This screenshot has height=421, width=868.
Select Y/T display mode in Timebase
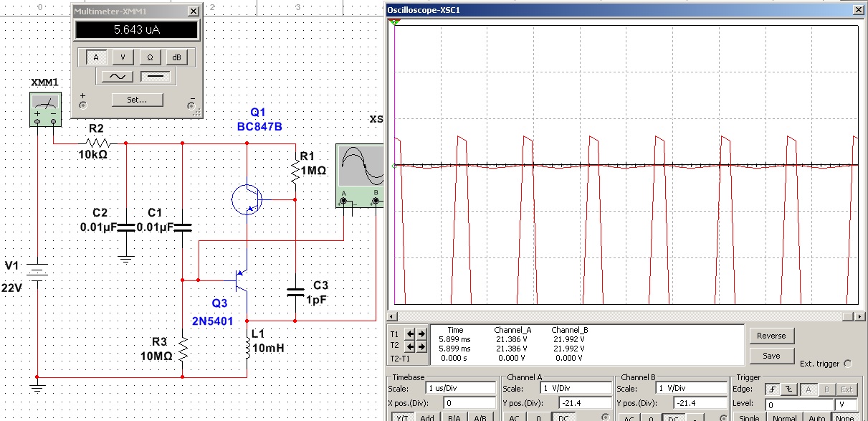[402, 417]
